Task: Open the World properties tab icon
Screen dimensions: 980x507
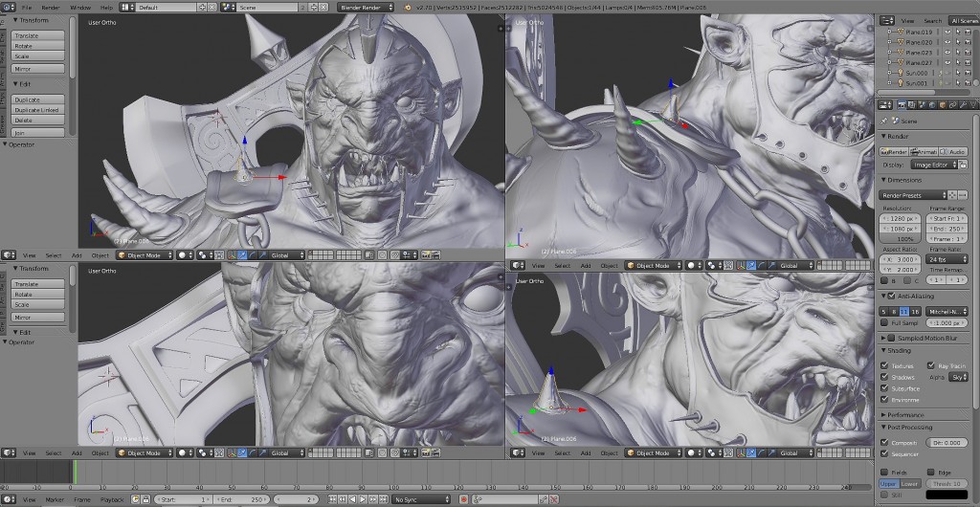Action: coord(933,105)
